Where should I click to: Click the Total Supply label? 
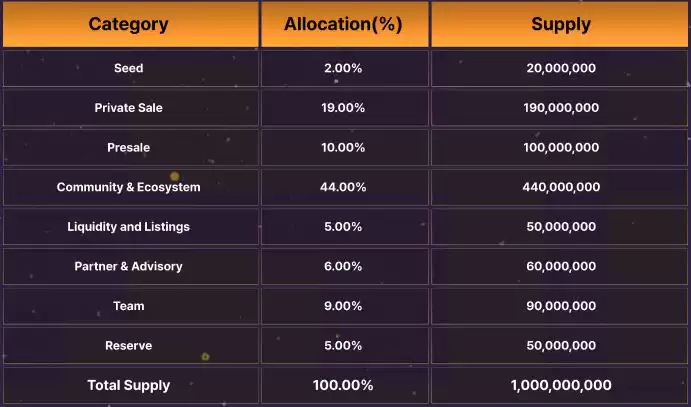(128, 385)
